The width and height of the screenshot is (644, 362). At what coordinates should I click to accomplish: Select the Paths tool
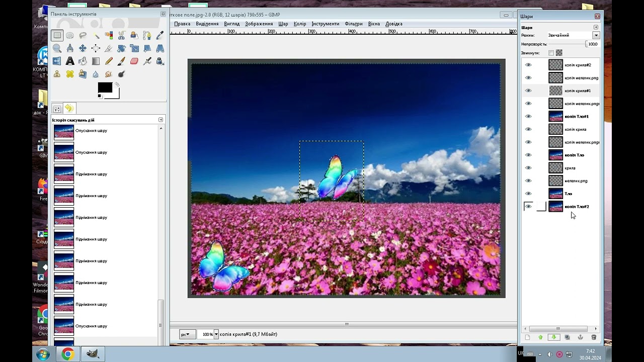pos(147,35)
